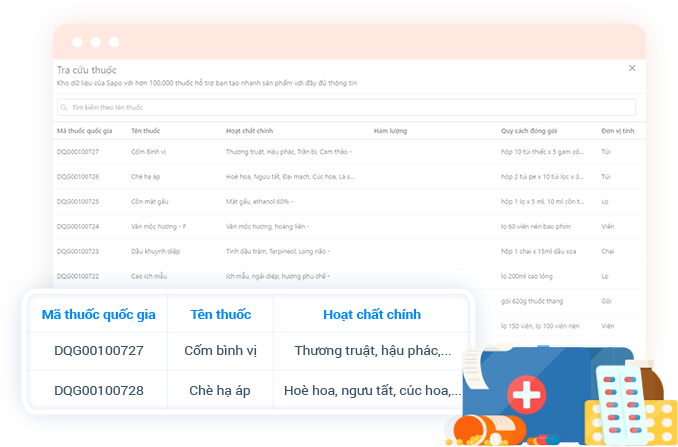Click the leftmost window dot in the title bar

[x=77, y=43]
